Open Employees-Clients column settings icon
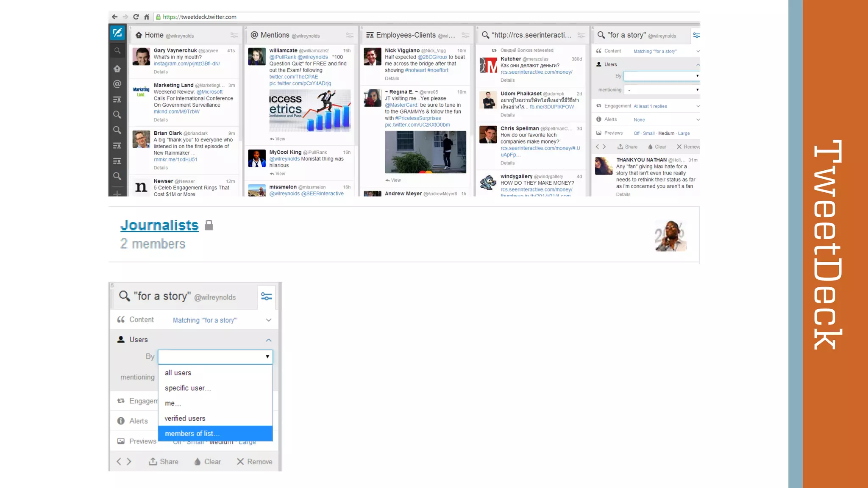Viewport: 868px width, 488px height. point(465,35)
